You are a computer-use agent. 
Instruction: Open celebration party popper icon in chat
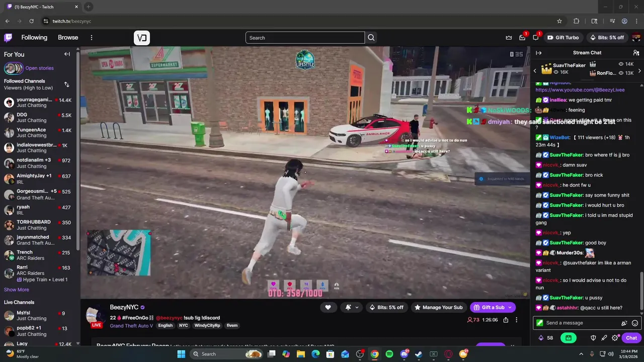pyautogui.click(x=624, y=323)
